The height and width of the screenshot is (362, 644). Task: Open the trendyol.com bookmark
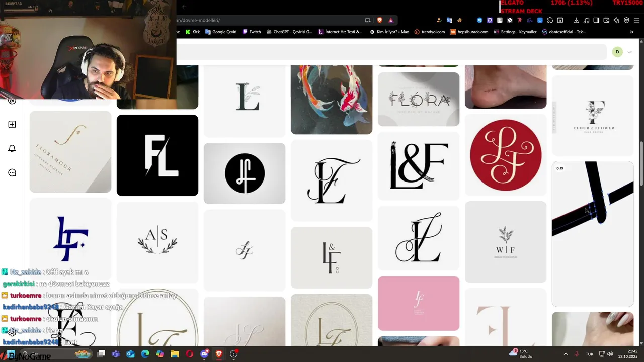click(430, 32)
